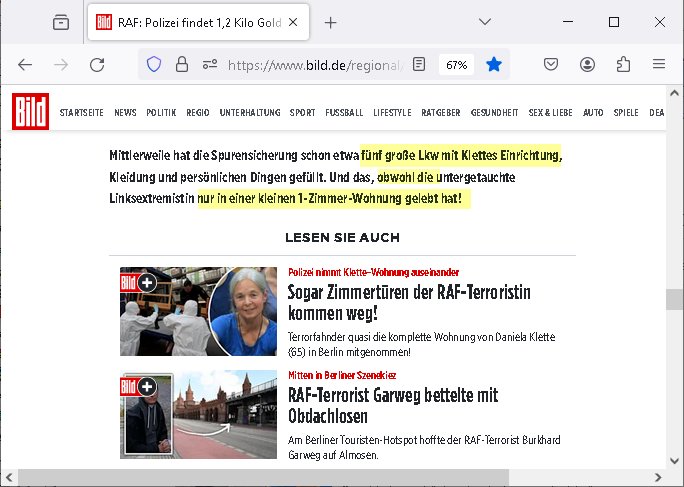Open NEWS navigation item
The width and height of the screenshot is (684, 487).
click(125, 113)
